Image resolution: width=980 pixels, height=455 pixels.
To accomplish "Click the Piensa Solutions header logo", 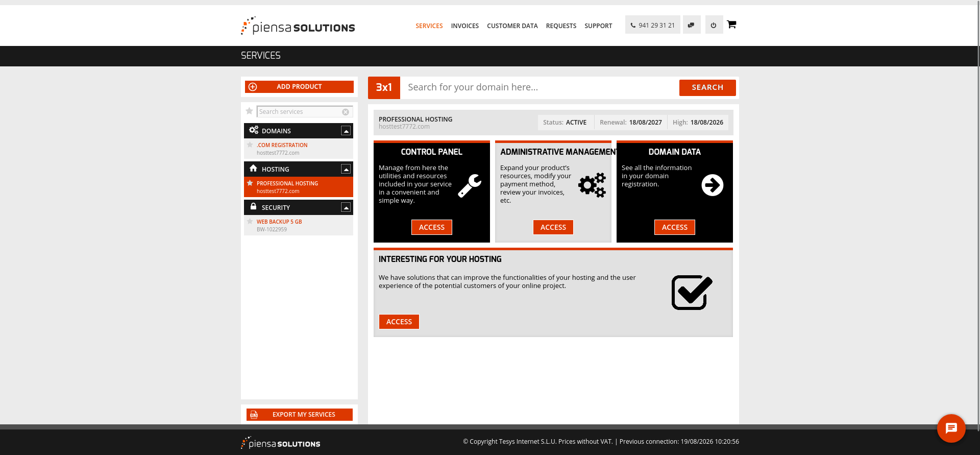I will [x=298, y=26].
